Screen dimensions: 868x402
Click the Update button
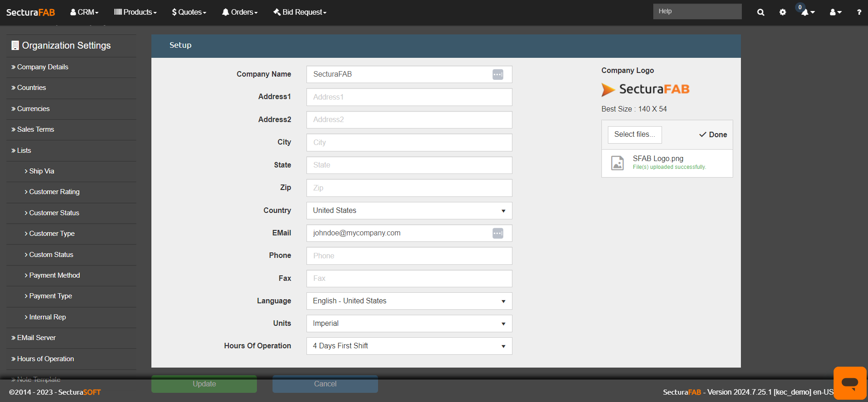pyautogui.click(x=204, y=384)
